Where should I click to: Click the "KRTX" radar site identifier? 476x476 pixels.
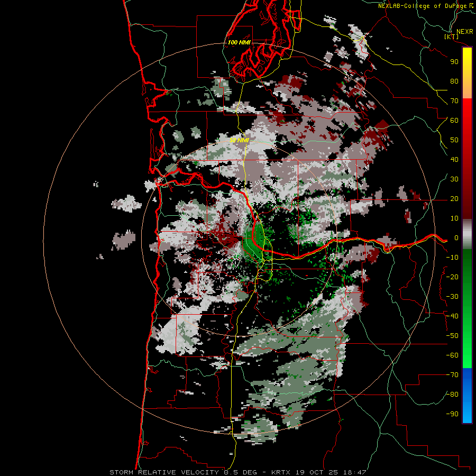[281, 472]
